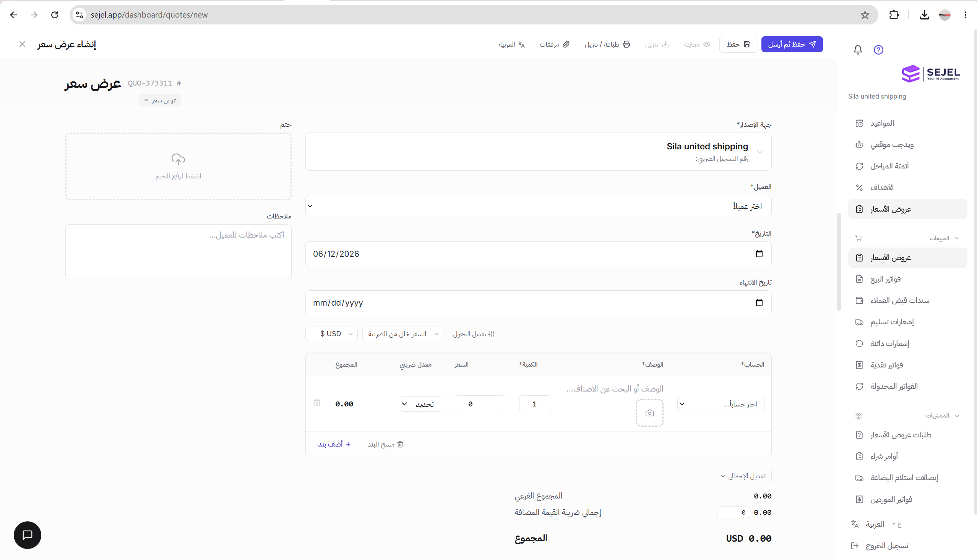This screenshot has width=977, height=560.
Task: Click حفظ ثم أرسل button
Action: 792,44
